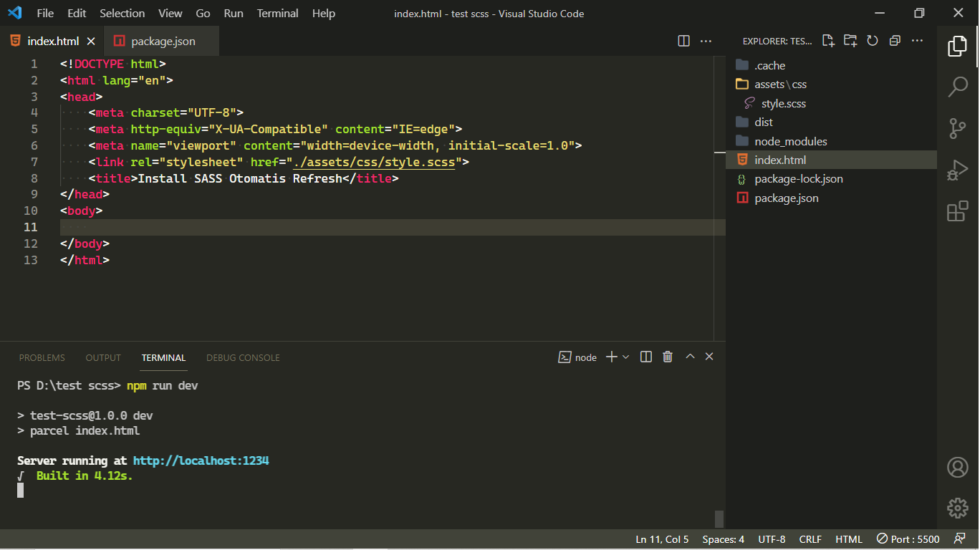This screenshot has width=980, height=550.
Task: Click the Port : 5500 Live Server button
Action: (x=908, y=539)
